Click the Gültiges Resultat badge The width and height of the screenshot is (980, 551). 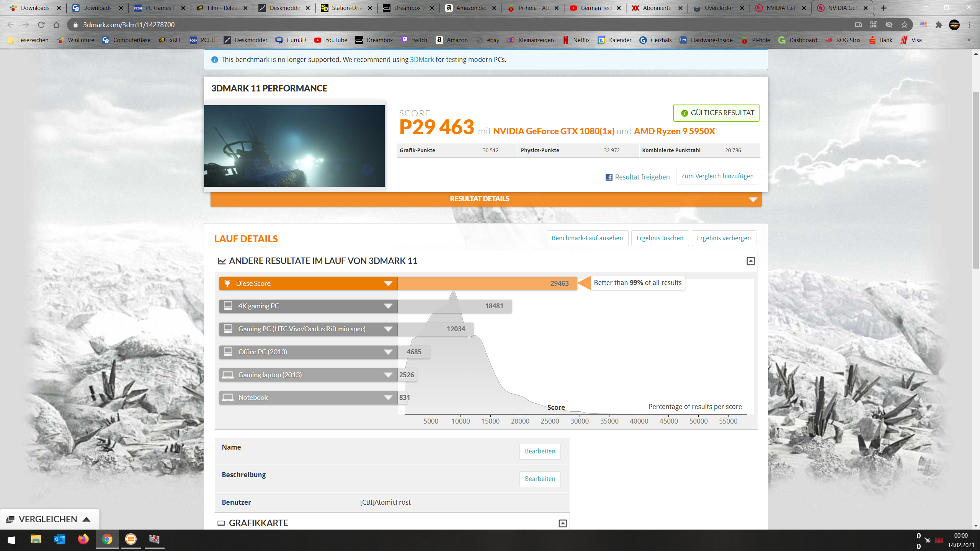716,113
